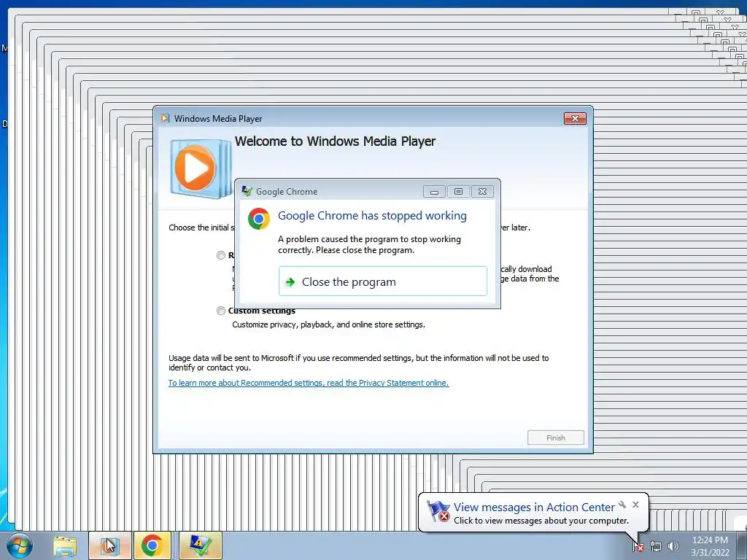
Task: Close the Google Chrome error dialog
Action: pos(482,192)
